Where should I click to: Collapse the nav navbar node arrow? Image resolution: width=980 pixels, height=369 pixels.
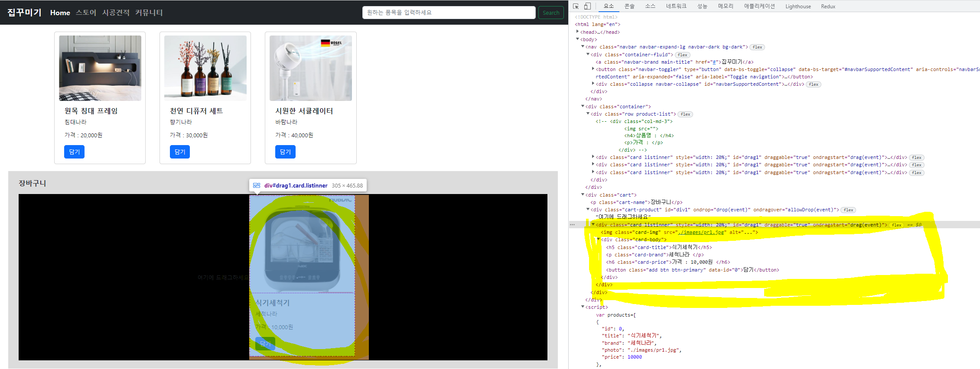point(583,46)
